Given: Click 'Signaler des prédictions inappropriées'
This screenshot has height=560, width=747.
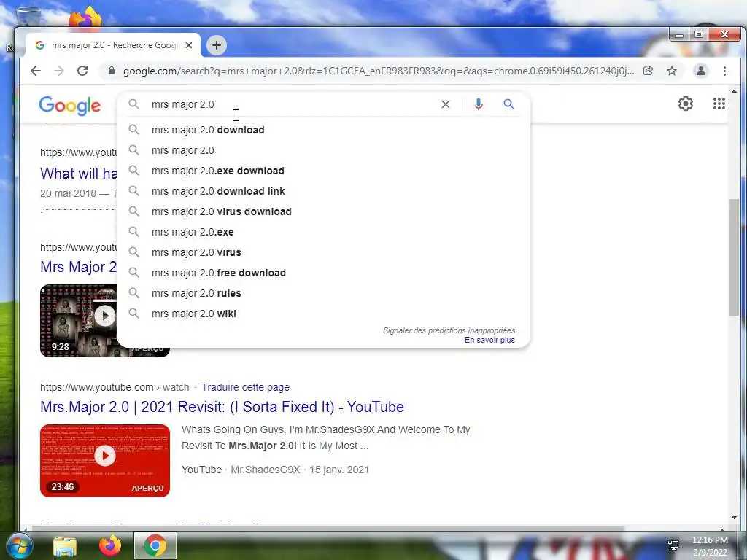Looking at the screenshot, I should (x=449, y=330).
